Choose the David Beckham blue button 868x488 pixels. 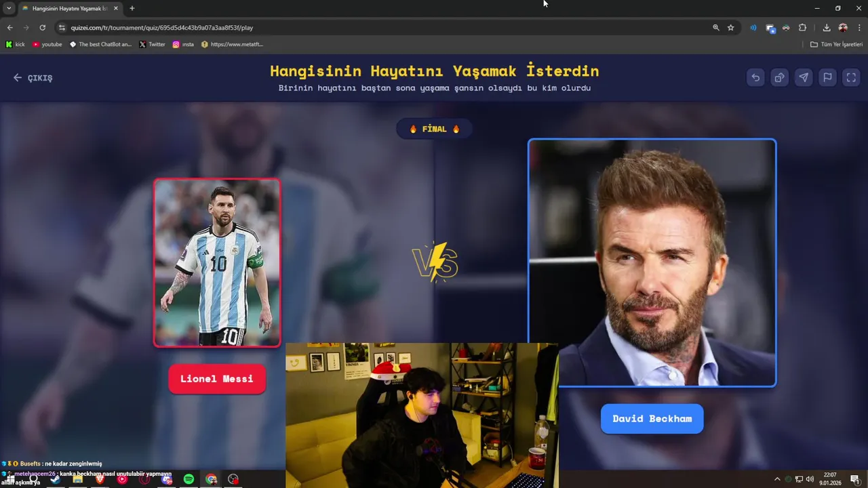coord(652,419)
